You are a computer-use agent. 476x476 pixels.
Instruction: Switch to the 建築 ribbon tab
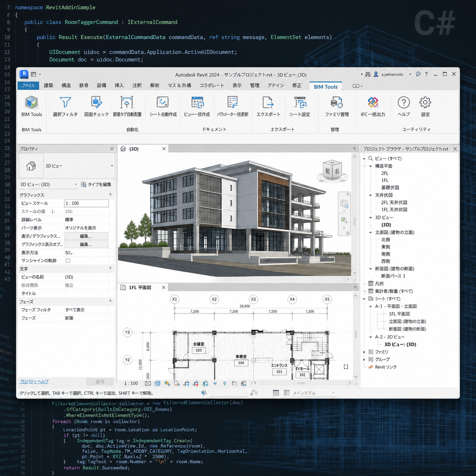click(x=49, y=85)
